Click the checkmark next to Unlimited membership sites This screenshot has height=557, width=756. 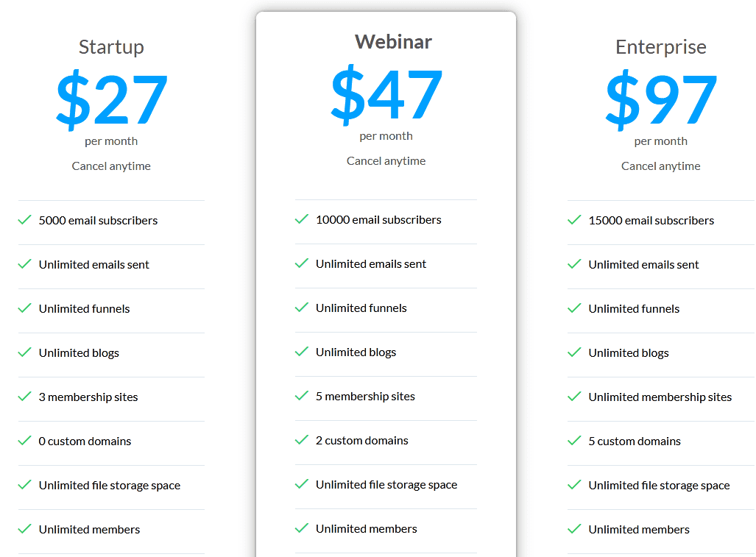click(574, 396)
